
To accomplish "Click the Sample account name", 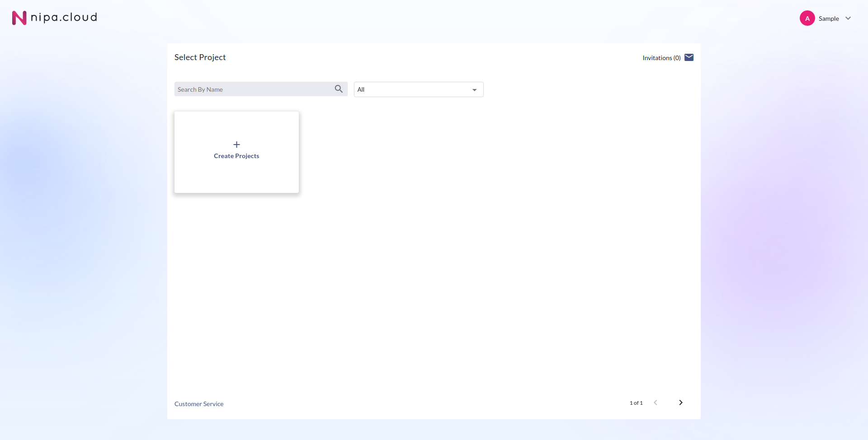I will [x=828, y=19].
